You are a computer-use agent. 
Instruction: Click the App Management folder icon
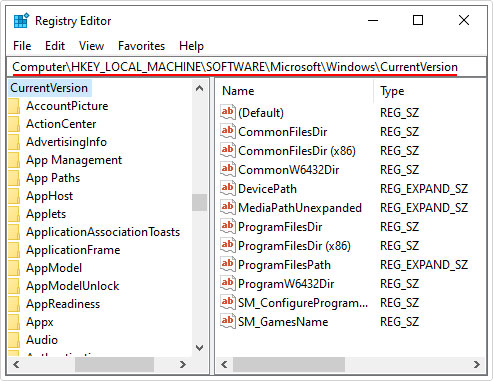point(14,160)
